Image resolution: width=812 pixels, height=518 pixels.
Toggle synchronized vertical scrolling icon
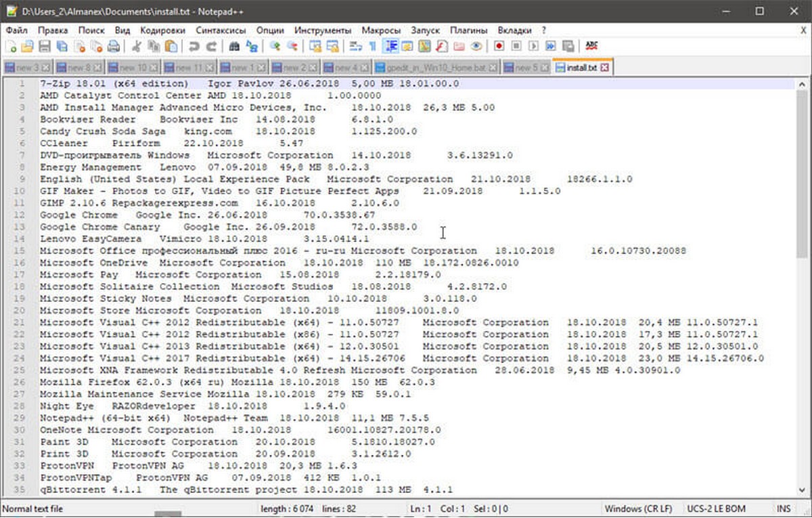315,46
